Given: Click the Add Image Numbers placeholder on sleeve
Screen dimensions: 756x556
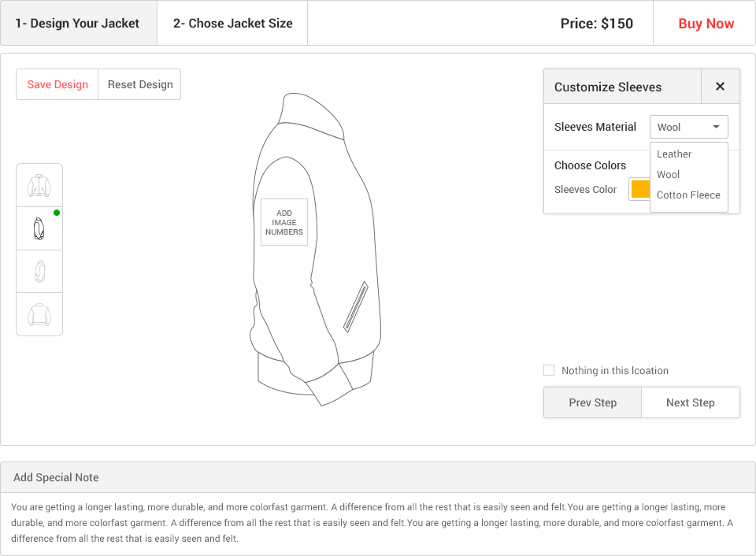Looking at the screenshot, I should click(x=284, y=222).
